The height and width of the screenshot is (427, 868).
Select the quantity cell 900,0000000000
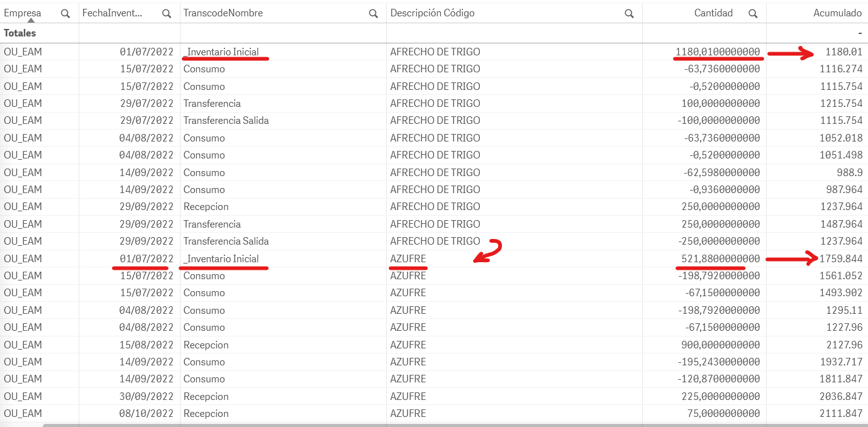721,345
